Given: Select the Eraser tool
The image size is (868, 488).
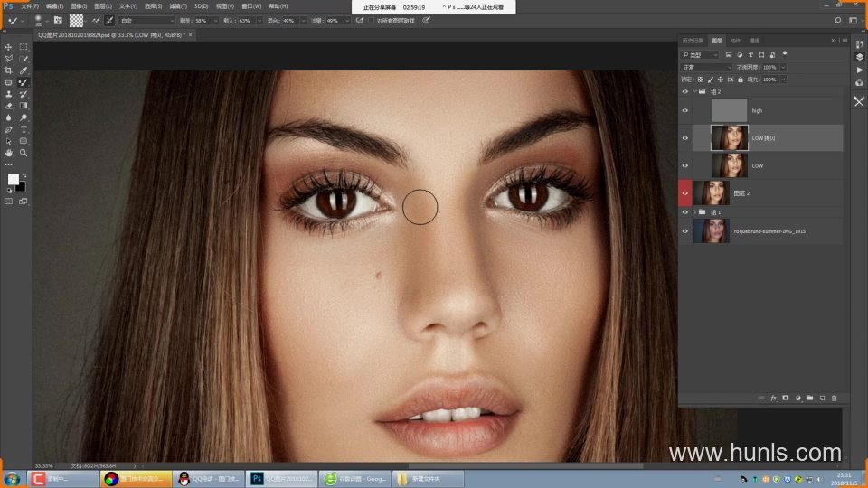Looking at the screenshot, I should click(8, 106).
